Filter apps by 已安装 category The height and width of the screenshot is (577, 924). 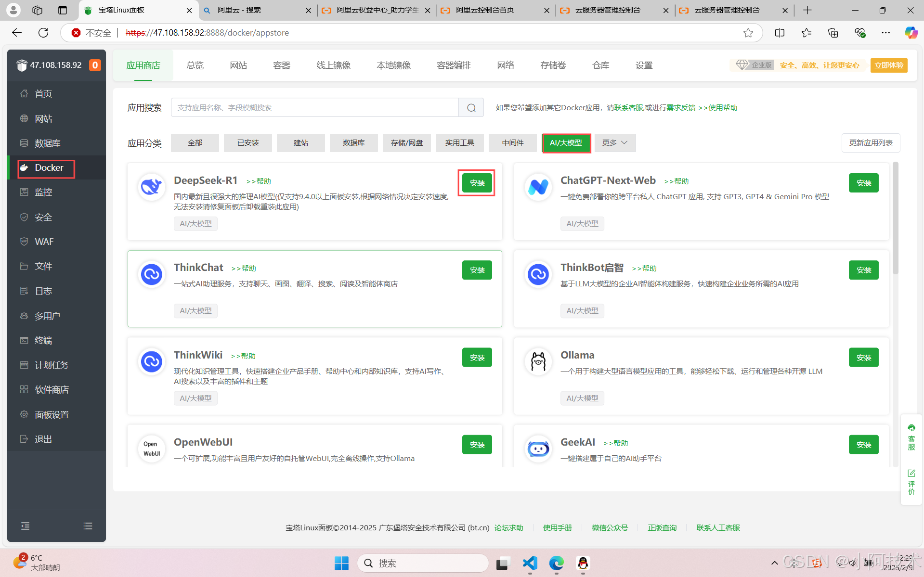247,142
